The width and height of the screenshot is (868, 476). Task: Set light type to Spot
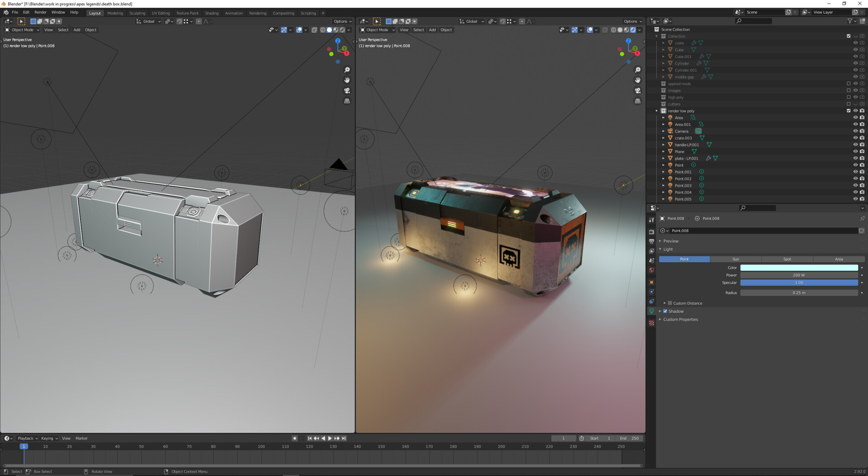click(x=787, y=259)
